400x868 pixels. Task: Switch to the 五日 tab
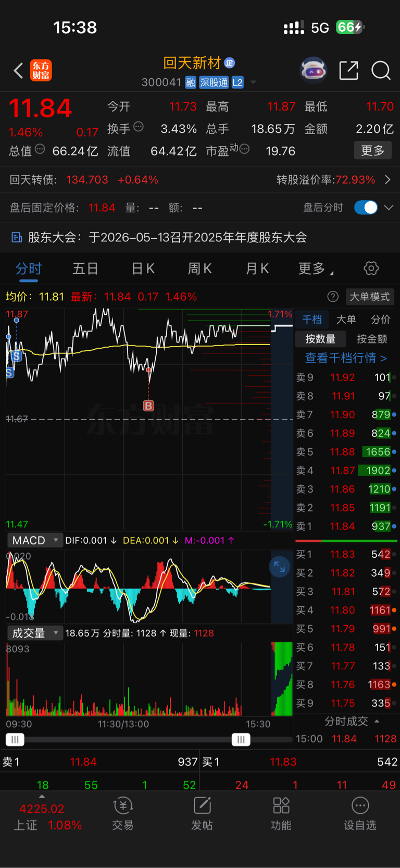(x=85, y=269)
